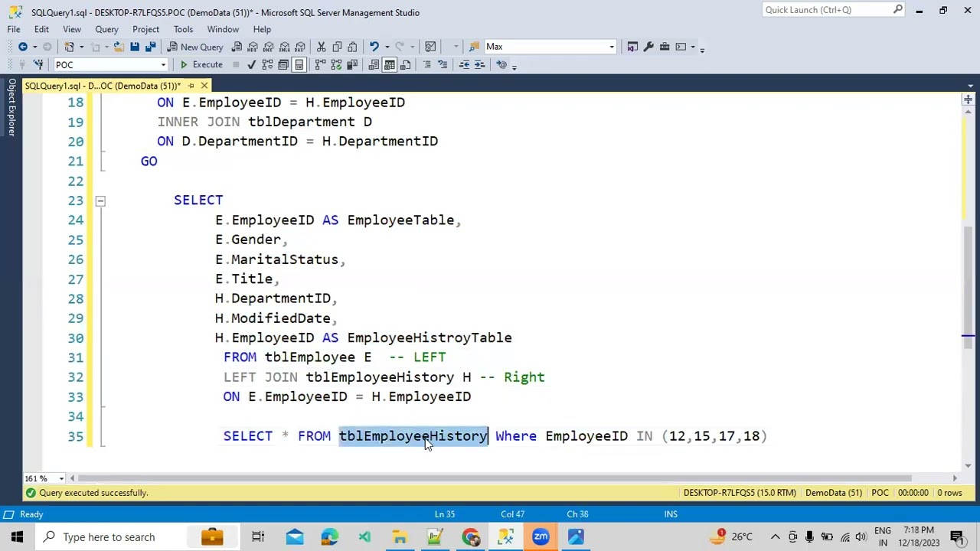Click Increase Indent icon
The image size is (980, 551).
[480, 65]
